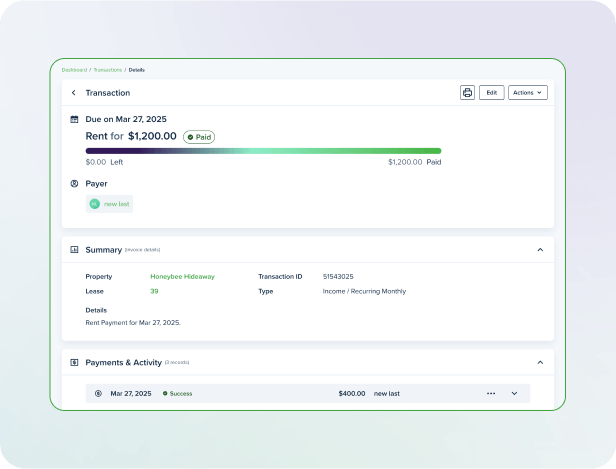Collapse the Payments & Activity section
Image resolution: width=616 pixels, height=469 pixels.
540,362
